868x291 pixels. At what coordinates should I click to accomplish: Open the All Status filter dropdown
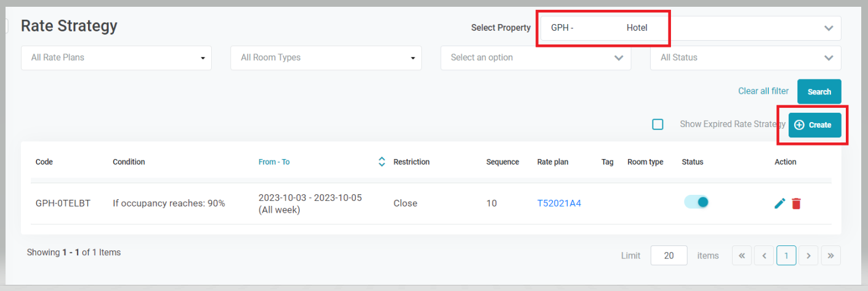[x=745, y=58]
